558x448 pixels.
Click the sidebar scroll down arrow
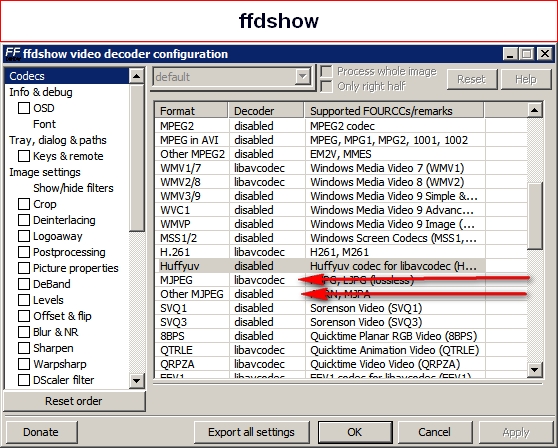137,381
